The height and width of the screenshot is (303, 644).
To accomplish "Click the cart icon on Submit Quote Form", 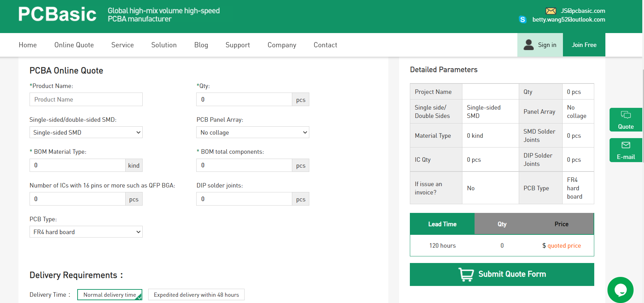I will [466, 274].
